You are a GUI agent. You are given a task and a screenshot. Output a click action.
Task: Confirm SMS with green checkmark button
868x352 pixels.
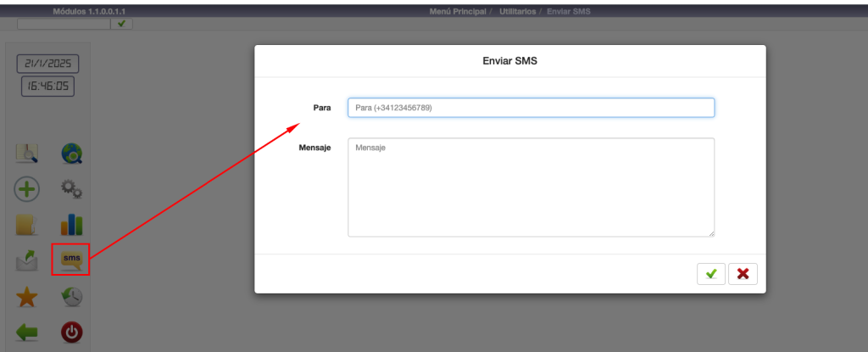(711, 273)
